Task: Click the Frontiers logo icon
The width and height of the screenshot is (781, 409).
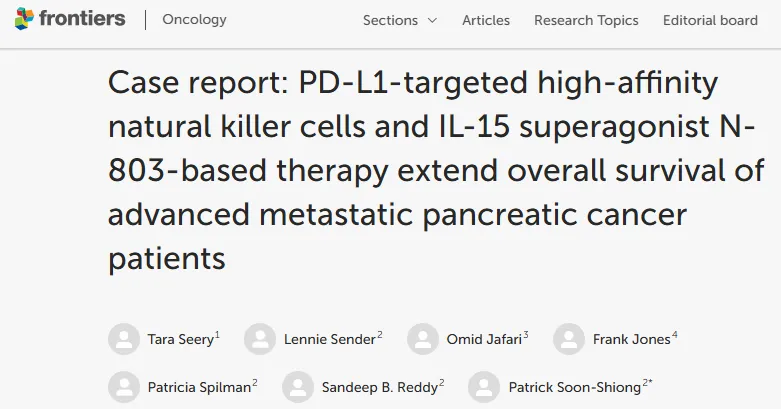Action: click(x=24, y=19)
